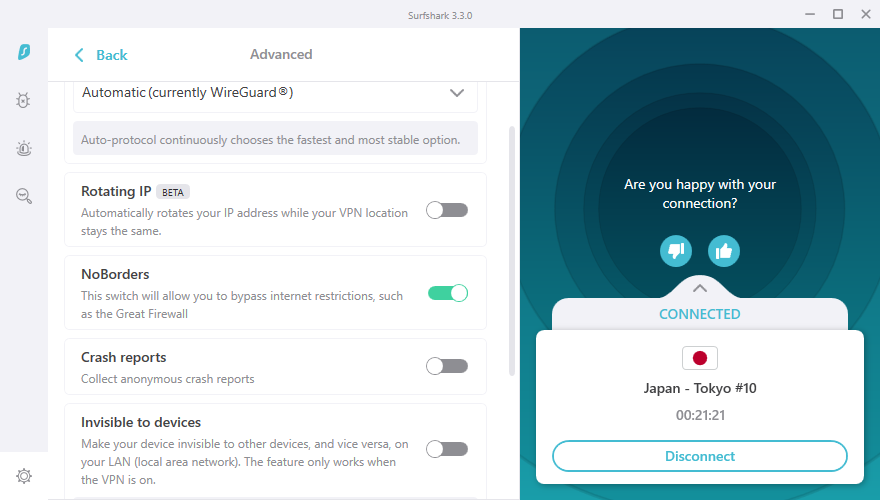Click the thumbs down feedback icon
This screenshot has height=500, width=880.
pyautogui.click(x=676, y=251)
